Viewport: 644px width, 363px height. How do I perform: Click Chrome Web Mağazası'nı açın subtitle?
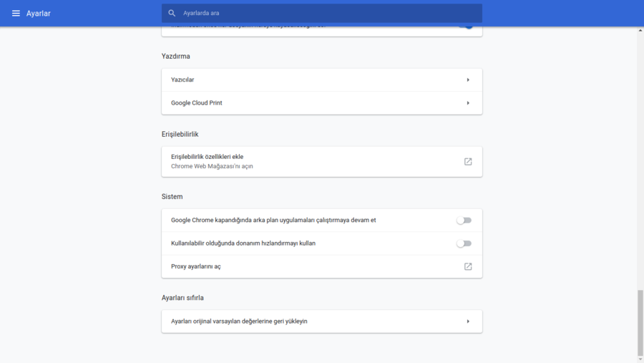212,166
